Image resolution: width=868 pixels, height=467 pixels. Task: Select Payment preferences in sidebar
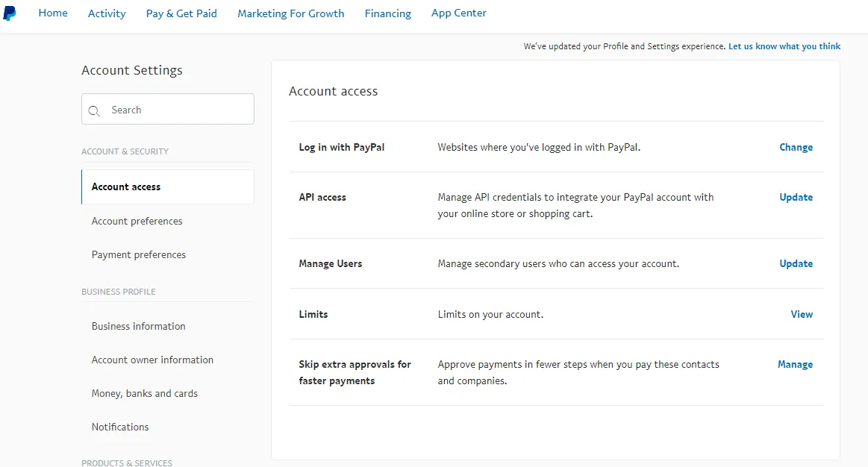[138, 254]
